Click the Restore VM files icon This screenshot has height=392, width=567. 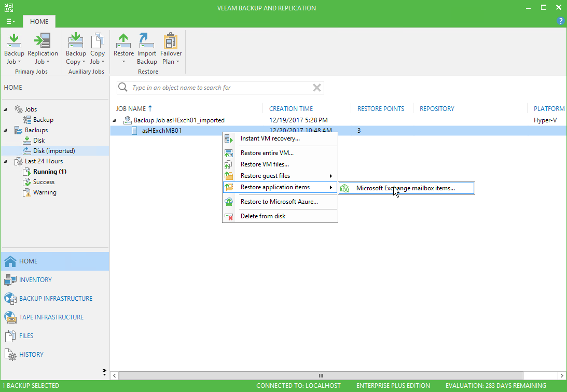pyautogui.click(x=229, y=165)
